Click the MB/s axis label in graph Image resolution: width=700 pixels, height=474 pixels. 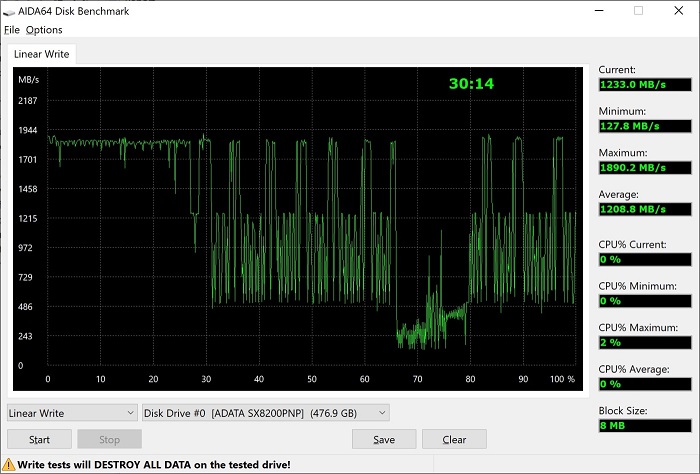pos(29,80)
